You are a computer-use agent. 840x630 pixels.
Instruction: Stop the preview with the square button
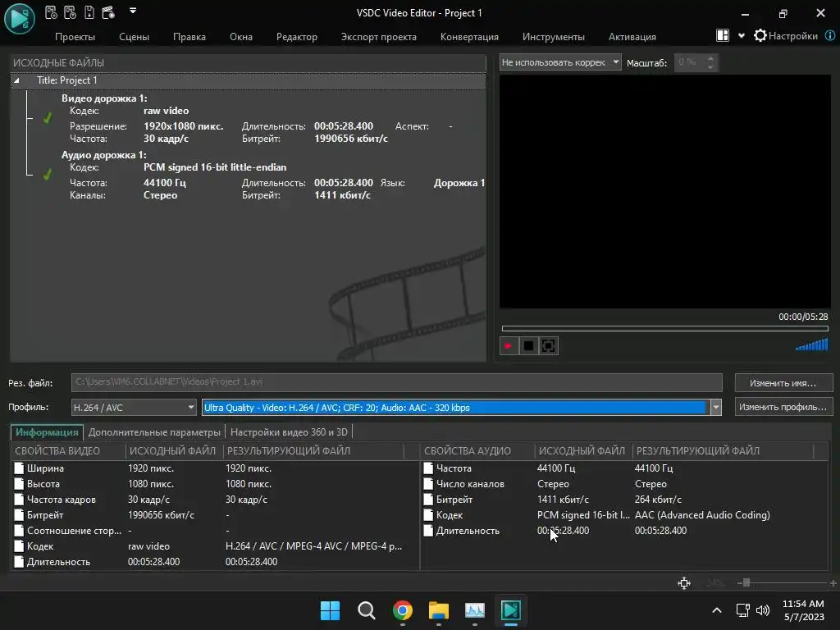pyautogui.click(x=528, y=345)
